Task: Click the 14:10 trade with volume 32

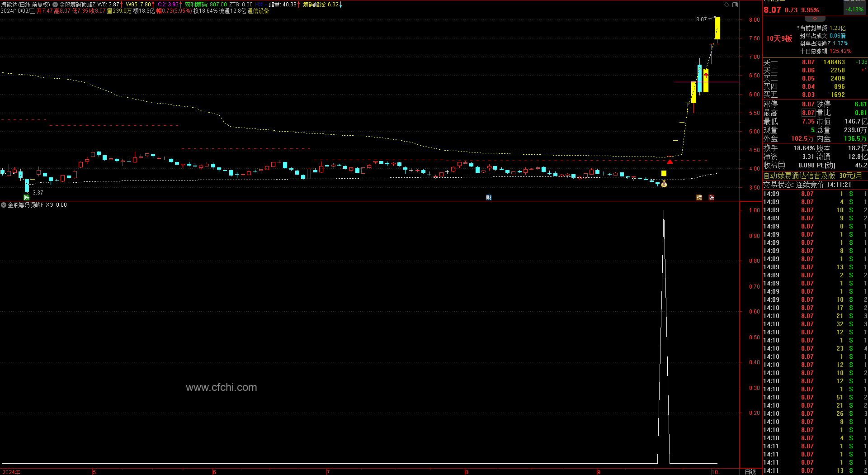Action: pos(815,324)
